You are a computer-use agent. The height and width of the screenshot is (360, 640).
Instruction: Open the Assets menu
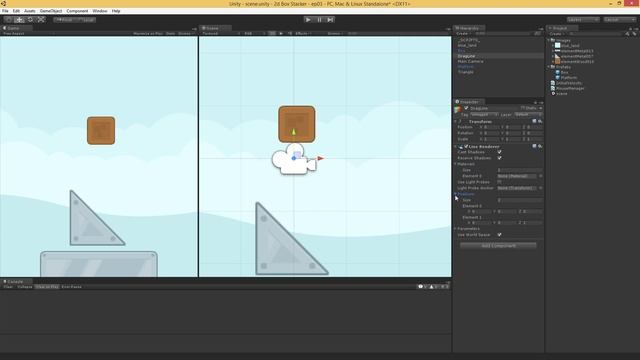click(x=29, y=11)
